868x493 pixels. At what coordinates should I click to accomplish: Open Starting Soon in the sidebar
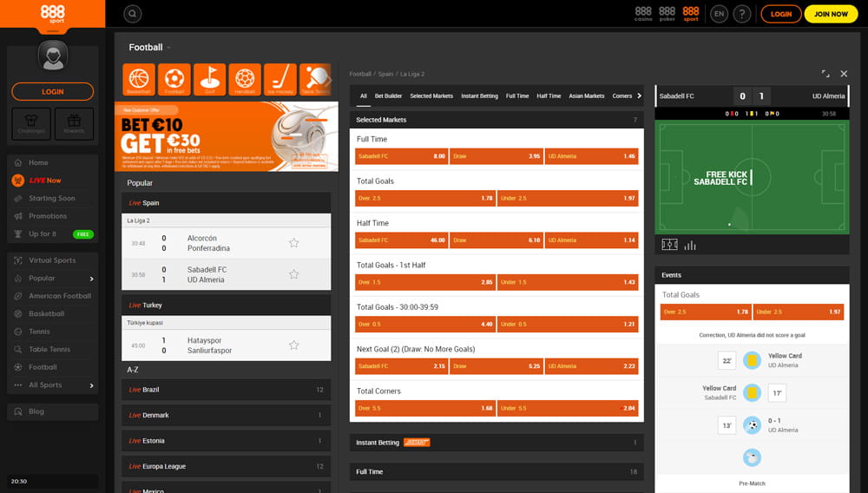[x=53, y=198]
